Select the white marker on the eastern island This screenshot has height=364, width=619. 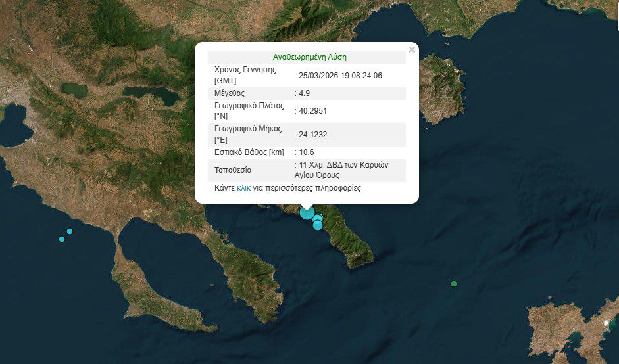[607, 323]
